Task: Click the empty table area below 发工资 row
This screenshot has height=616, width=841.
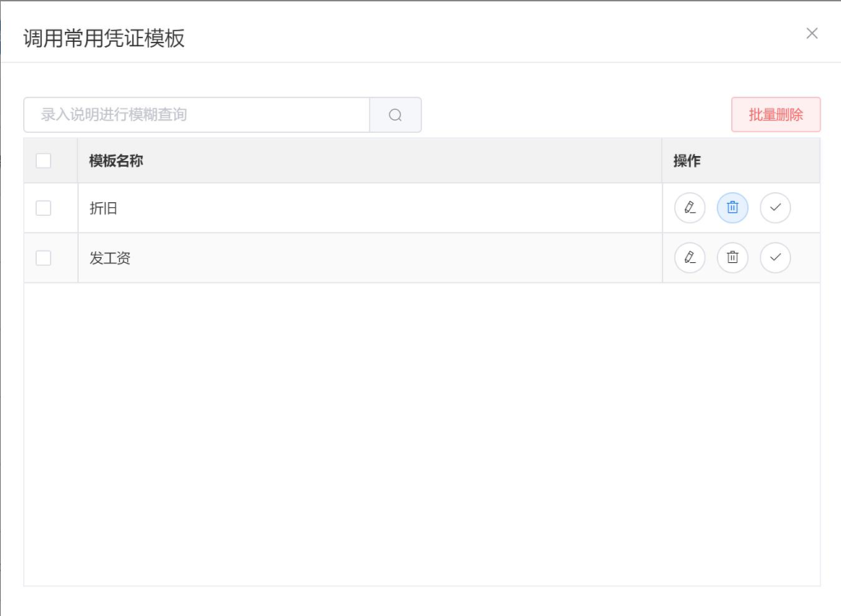Action: [422, 434]
